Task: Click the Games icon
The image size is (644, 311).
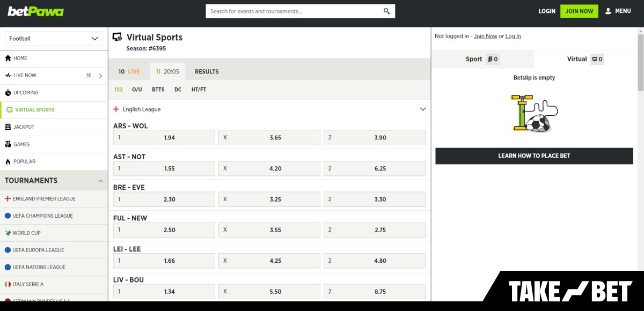Action: click(x=8, y=144)
